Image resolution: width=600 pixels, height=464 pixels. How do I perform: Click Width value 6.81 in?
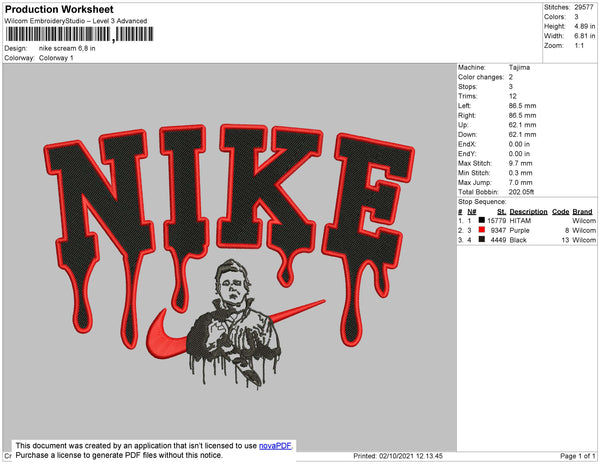pyautogui.click(x=585, y=36)
